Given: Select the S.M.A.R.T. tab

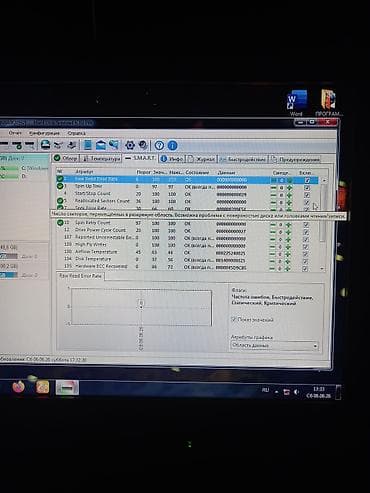Looking at the screenshot, I should click(x=140, y=158).
